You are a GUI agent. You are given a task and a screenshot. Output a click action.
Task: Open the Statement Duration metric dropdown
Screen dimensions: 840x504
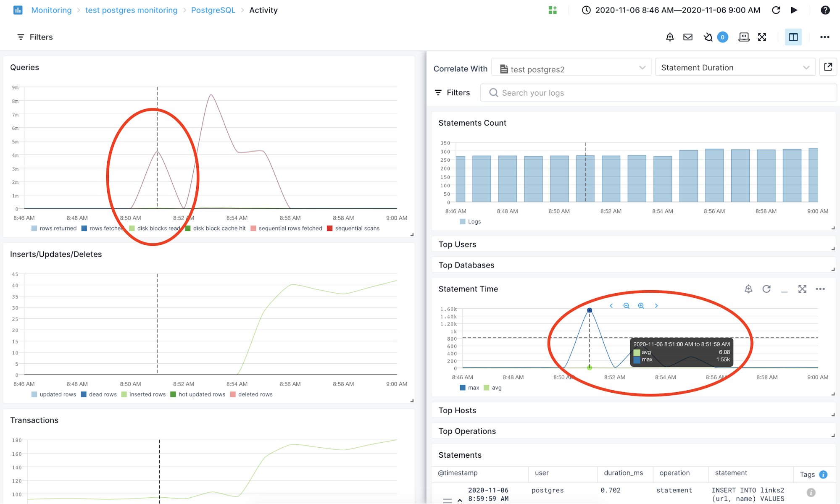(x=735, y=67)
